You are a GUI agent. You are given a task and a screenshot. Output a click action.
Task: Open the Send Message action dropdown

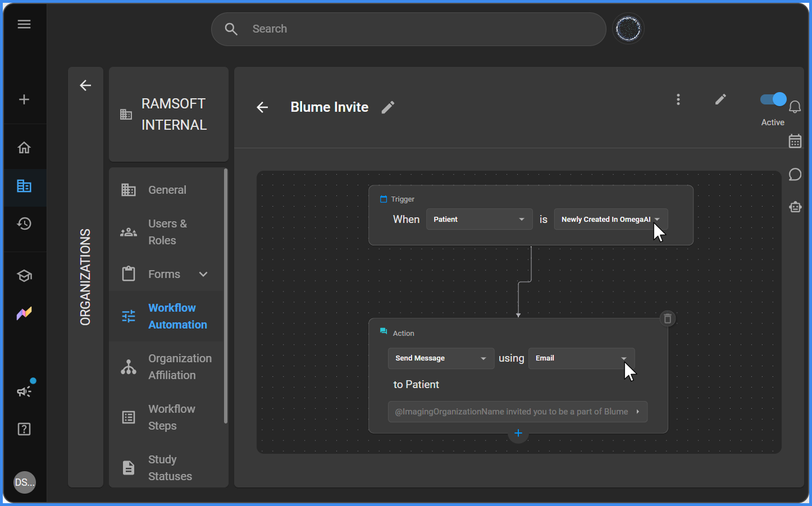pyautogui.click(x=441, y=358)
